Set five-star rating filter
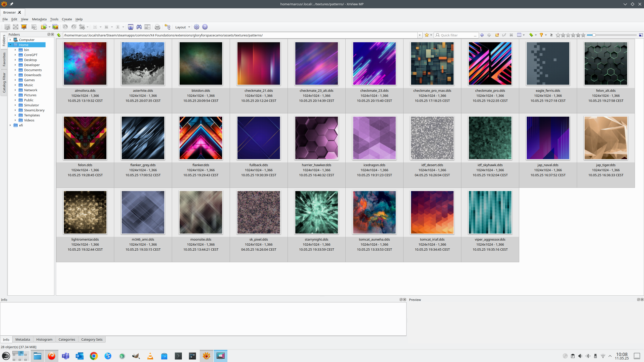Screen dimensions: 644x362 coord(583,35)
